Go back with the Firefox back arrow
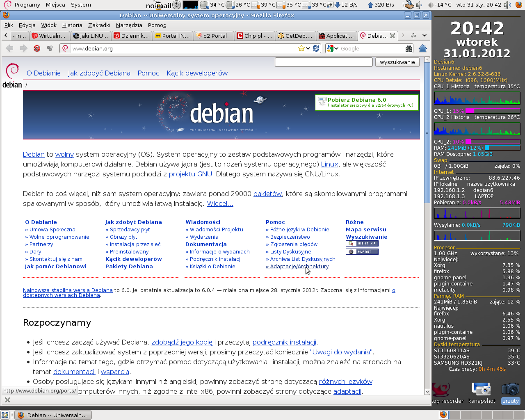Viewport: 525px width, 420px height. point(9,48)
